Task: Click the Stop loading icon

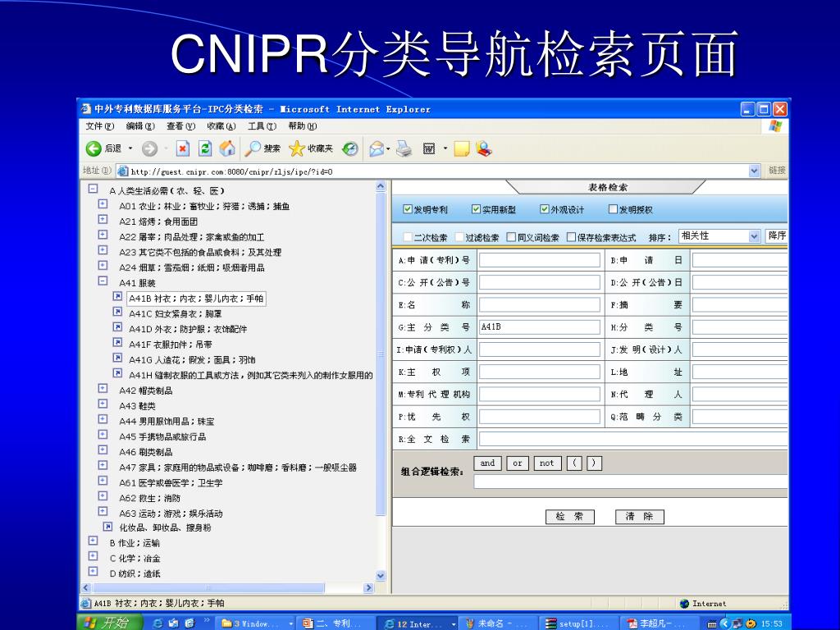Action: click(x=183, y=148)
